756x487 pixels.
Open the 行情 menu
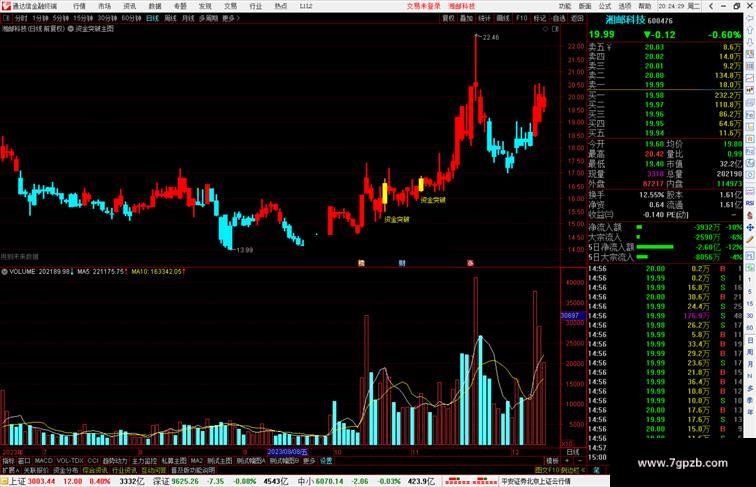79,6
